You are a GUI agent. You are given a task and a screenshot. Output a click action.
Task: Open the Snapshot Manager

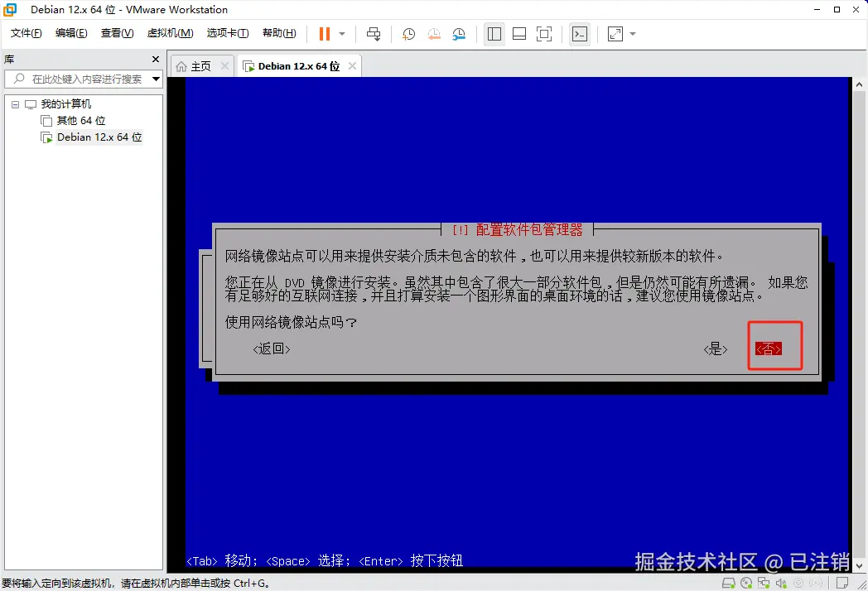pos(460,34)
